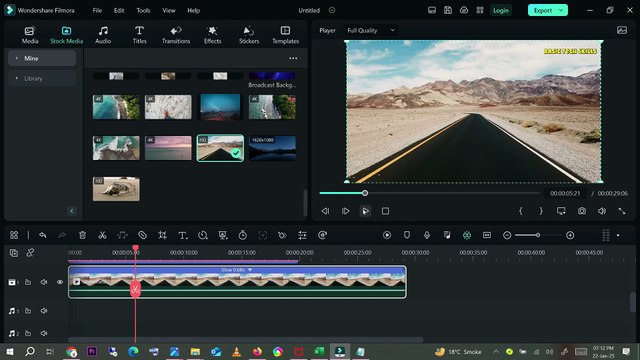Select the 1620x1080 night lake thumbnail
The width and height of the screenshot is (640, 360).
click(x=272, y=148)
